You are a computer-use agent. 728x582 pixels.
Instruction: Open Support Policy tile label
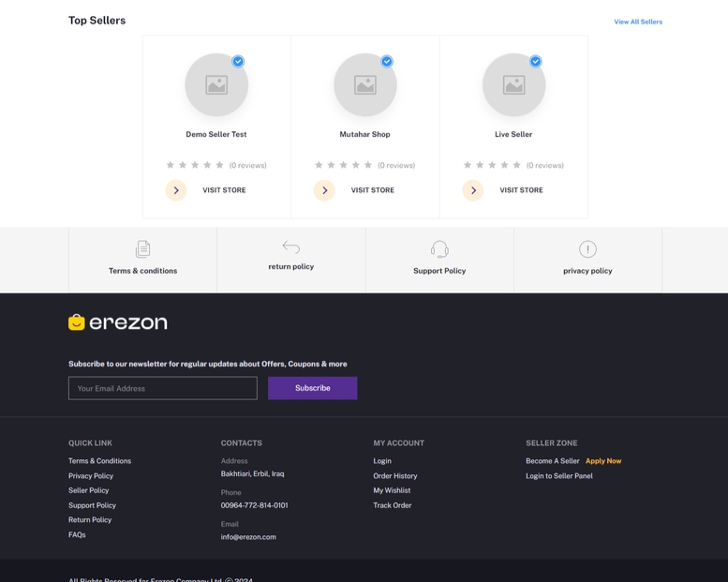point(439,271)
